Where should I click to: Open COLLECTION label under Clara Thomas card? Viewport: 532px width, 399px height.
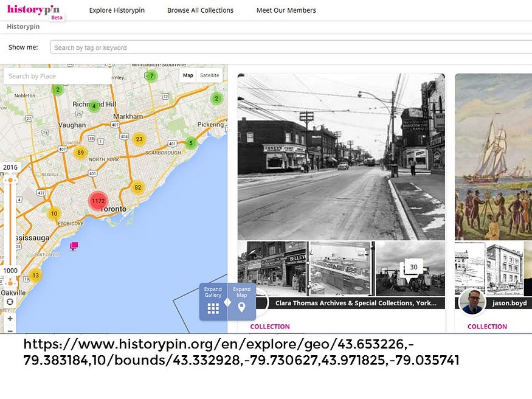[270, 327]
